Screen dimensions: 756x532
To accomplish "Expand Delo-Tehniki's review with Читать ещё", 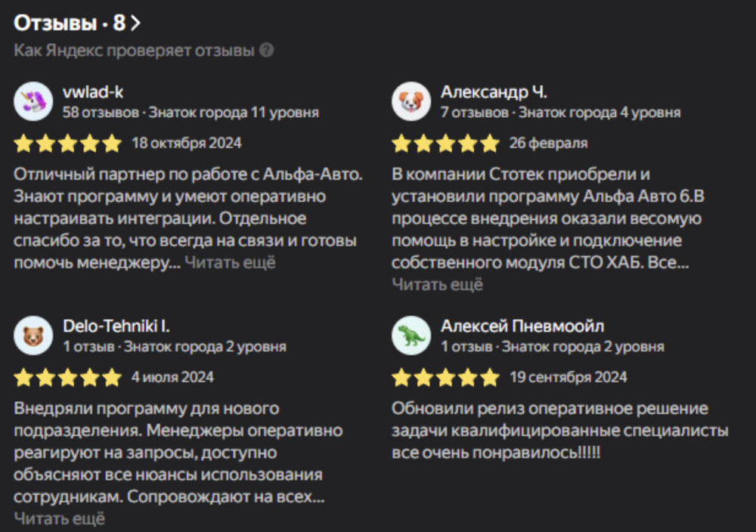I will point(59,518).
